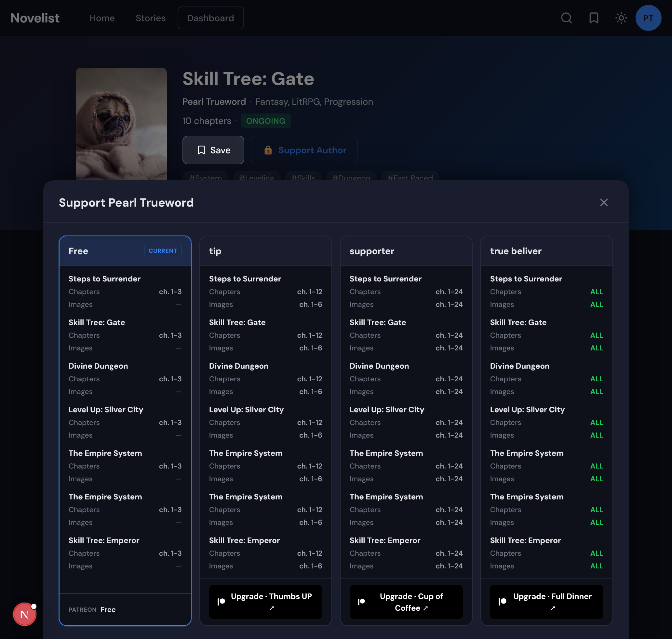Image resolution: width=672 pixels, height=639 pixels.
Task: Toggle the light/dark theme switch
Action: 621,18
